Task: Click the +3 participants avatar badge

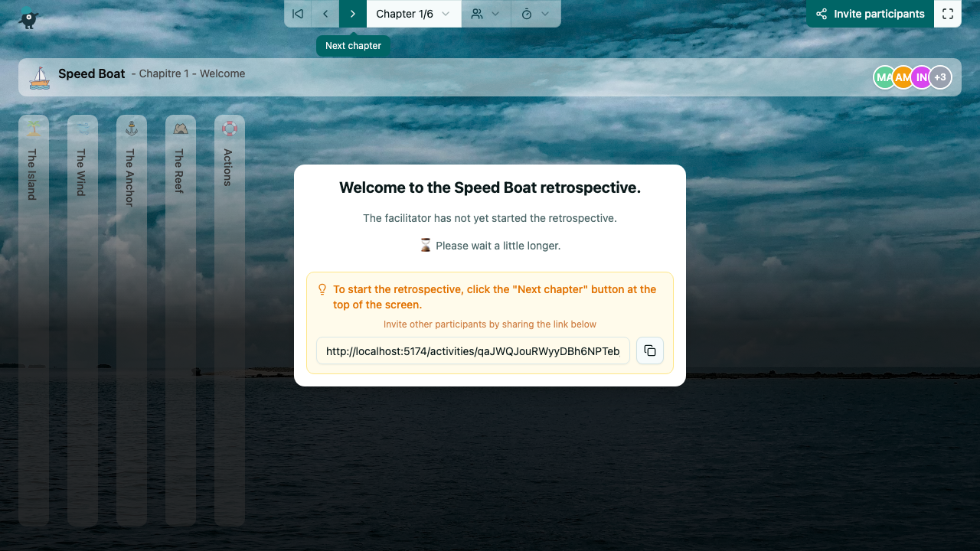Action: (x=940, y=77)
